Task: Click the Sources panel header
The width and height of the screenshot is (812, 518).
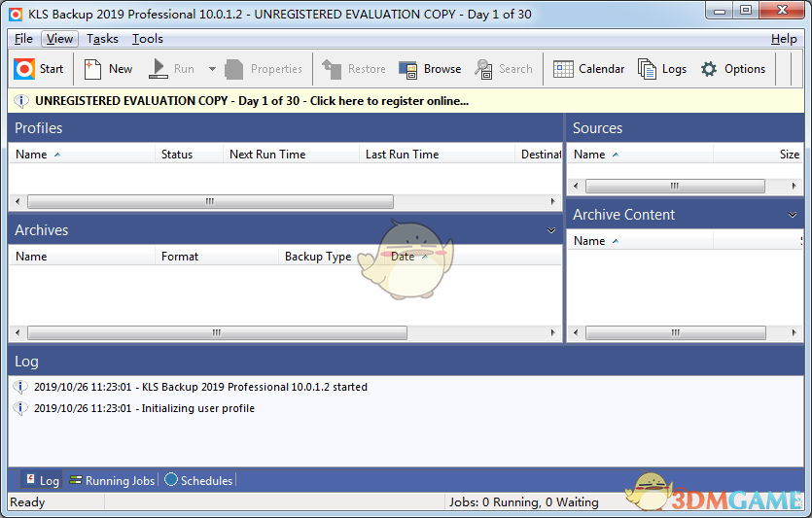Action: tap(685, 128)
